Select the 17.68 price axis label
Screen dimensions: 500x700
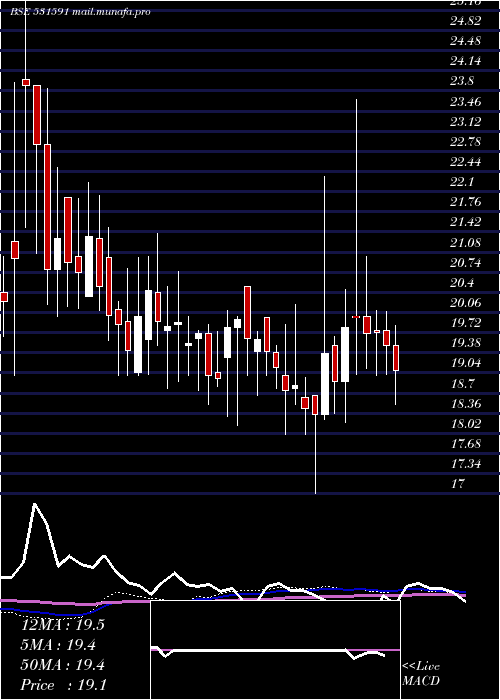(x=465, y=444)
